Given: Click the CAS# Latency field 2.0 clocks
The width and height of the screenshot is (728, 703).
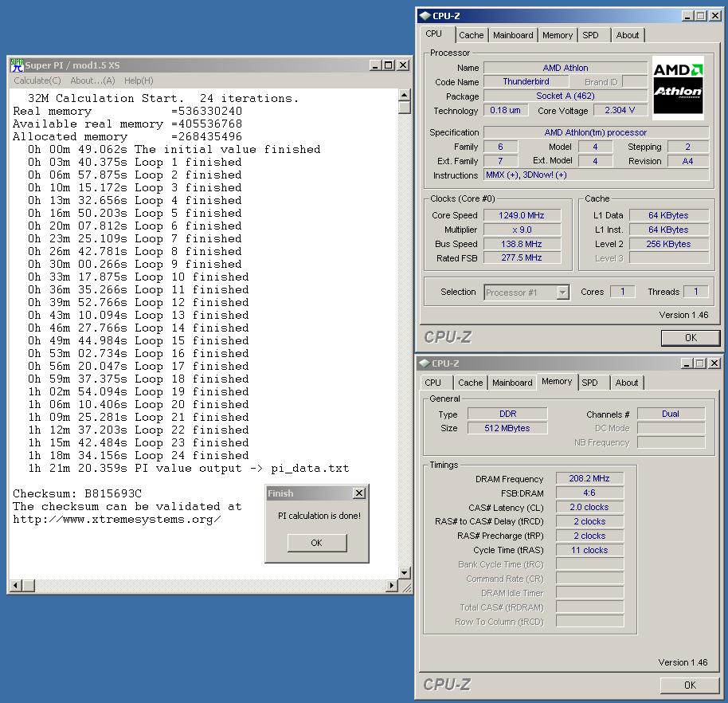Looking at the screenshot, I should 589,507.
